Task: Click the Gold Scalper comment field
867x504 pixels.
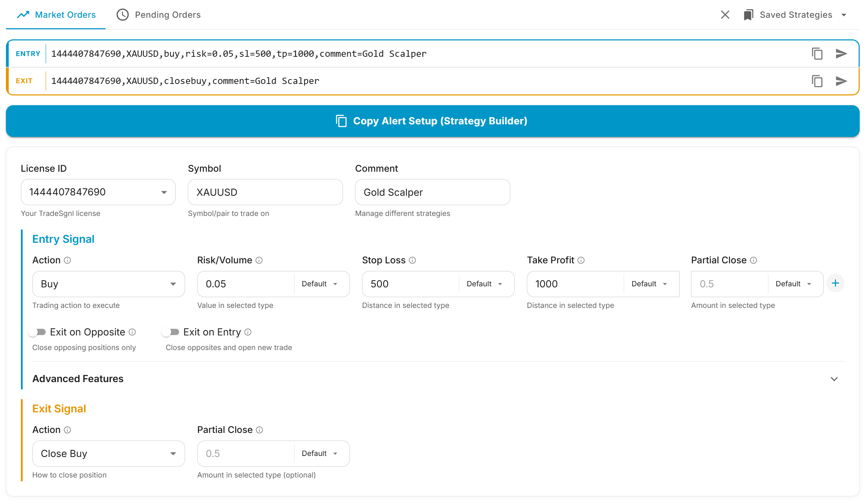Action: [x=432, y=192]
